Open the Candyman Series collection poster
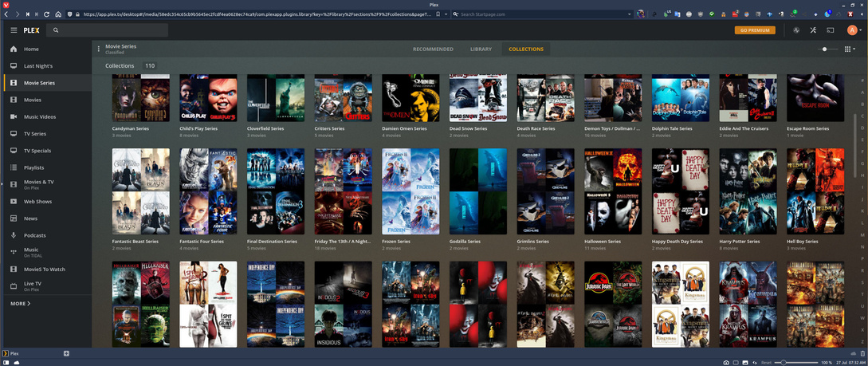This screenshot has height=366, width=868. pos(140,98)
